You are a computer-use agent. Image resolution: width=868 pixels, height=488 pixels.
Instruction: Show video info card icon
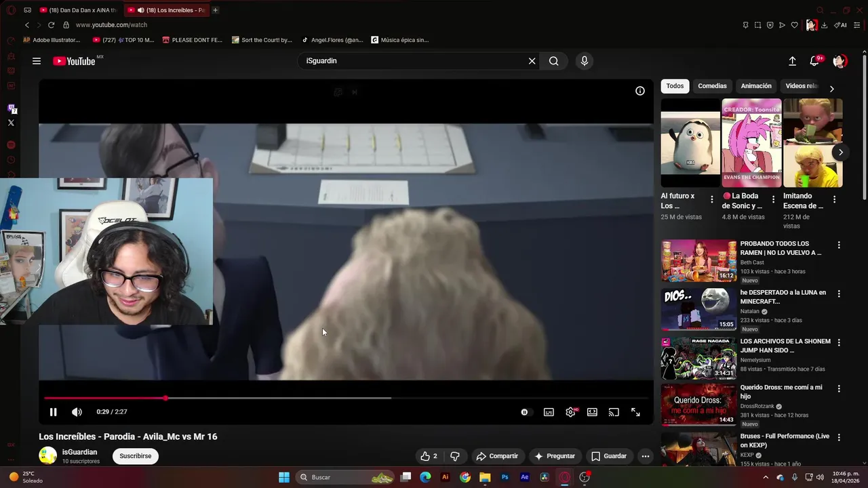pos(639,91)
